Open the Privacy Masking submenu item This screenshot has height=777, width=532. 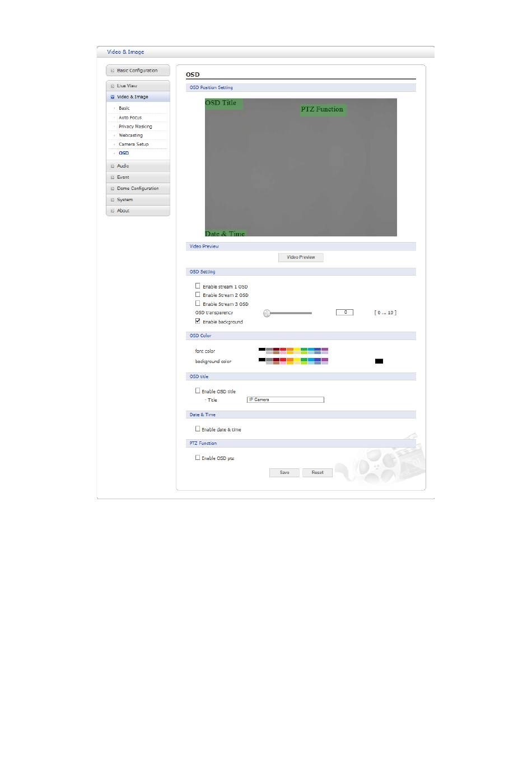(135, 127)
